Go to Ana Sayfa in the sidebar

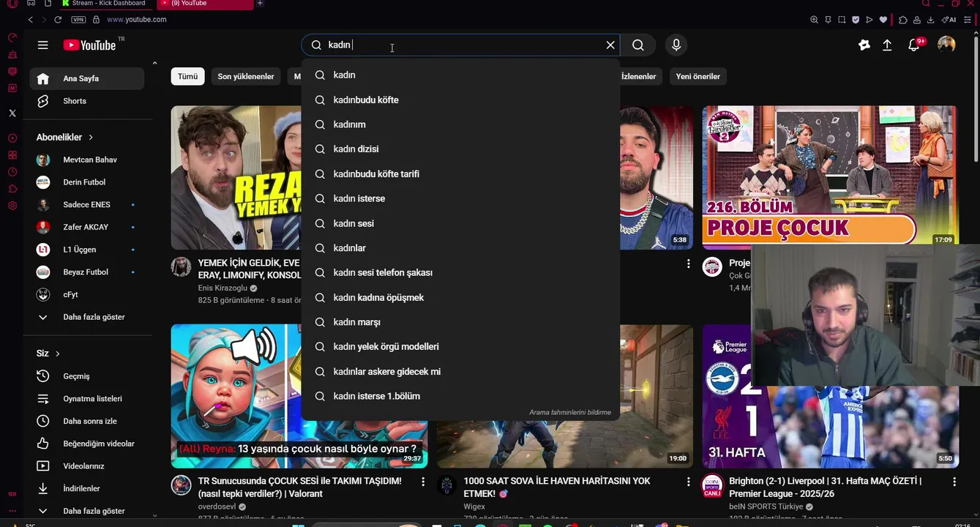tap(87, 78)
